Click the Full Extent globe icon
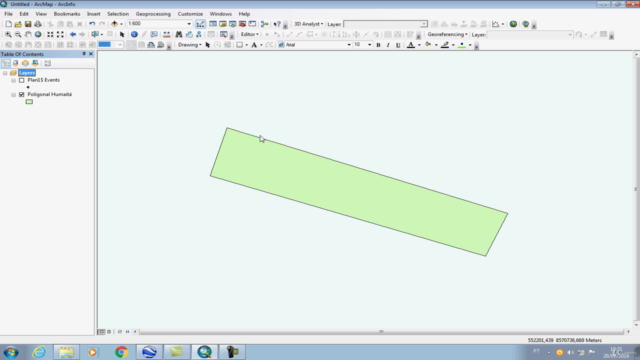Viewport: 640px width, 360px height. (38, 34)
